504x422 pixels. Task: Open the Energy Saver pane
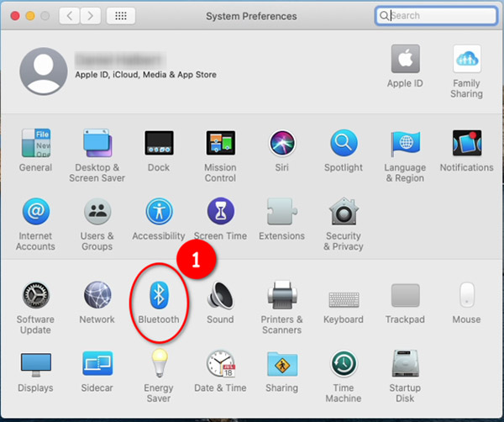click(x=159, y=365)
